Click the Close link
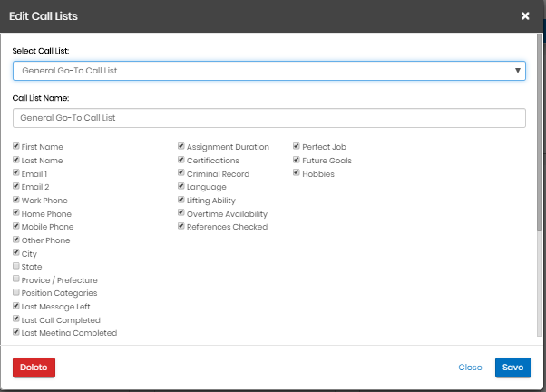The width and height of the screenshot is (546, 392). click(x=470, y=367)
